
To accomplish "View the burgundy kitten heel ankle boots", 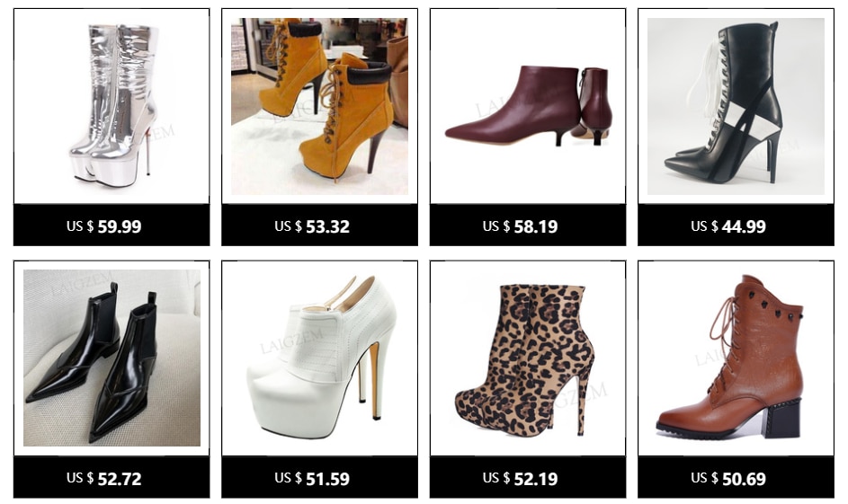I will [x=528, y=106].
